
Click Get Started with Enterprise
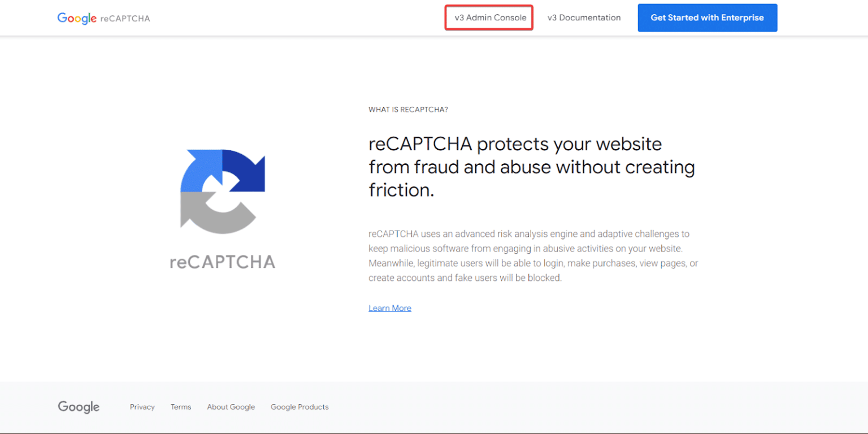707,18
